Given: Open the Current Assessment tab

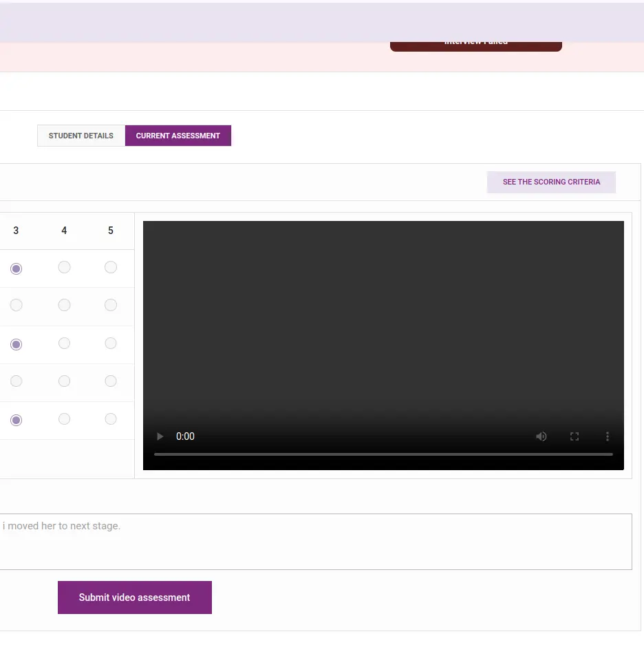Looking at the screenshot, I should coord(178,136).
